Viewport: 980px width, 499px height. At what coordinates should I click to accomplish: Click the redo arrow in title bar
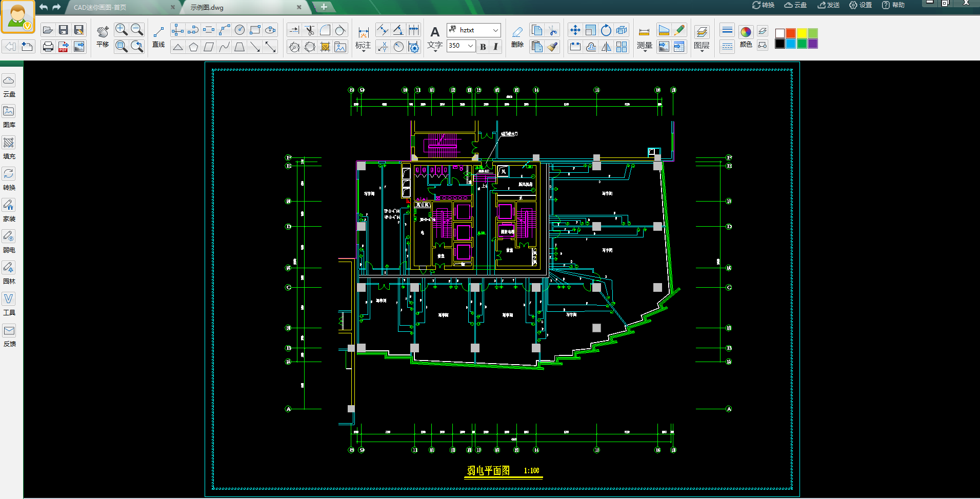click(x=56, y=7)
